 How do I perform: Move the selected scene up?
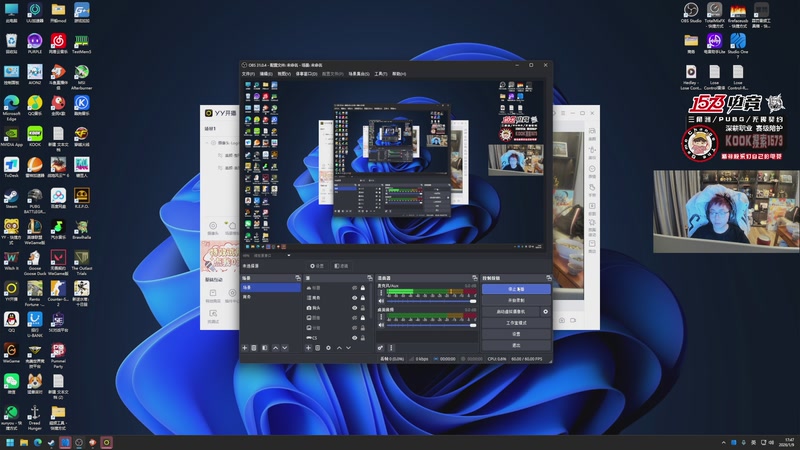tap(276, 348)
